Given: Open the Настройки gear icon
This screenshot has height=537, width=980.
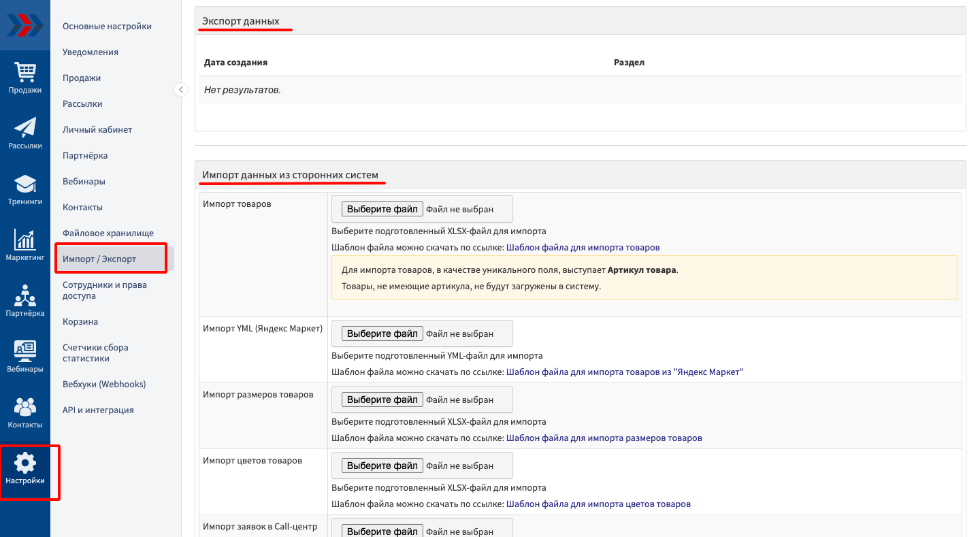Looking at the screenshot, I should point(25,463).
